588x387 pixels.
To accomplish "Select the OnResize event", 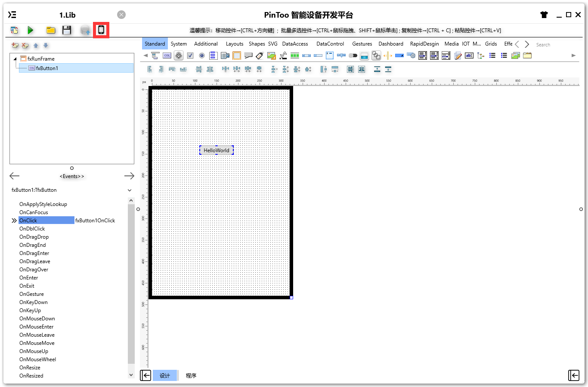I will pyautogui.click(x=30, y=368).
